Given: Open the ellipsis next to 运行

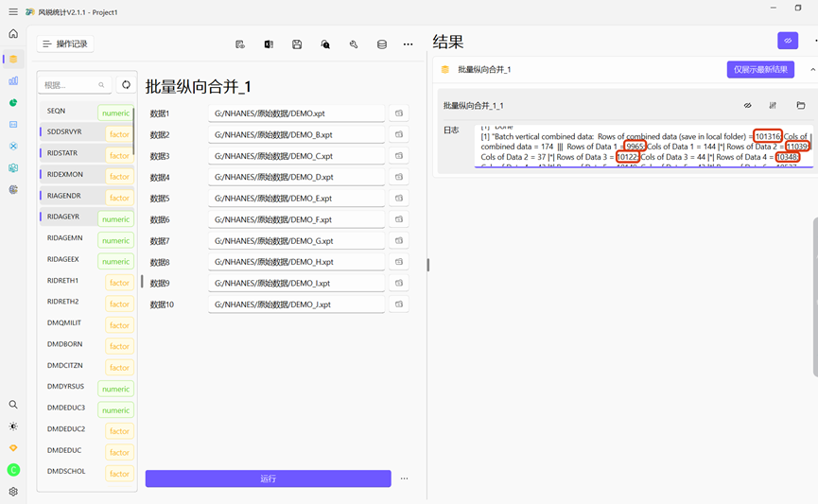Looking at the screenshot, I should [405, 478].
